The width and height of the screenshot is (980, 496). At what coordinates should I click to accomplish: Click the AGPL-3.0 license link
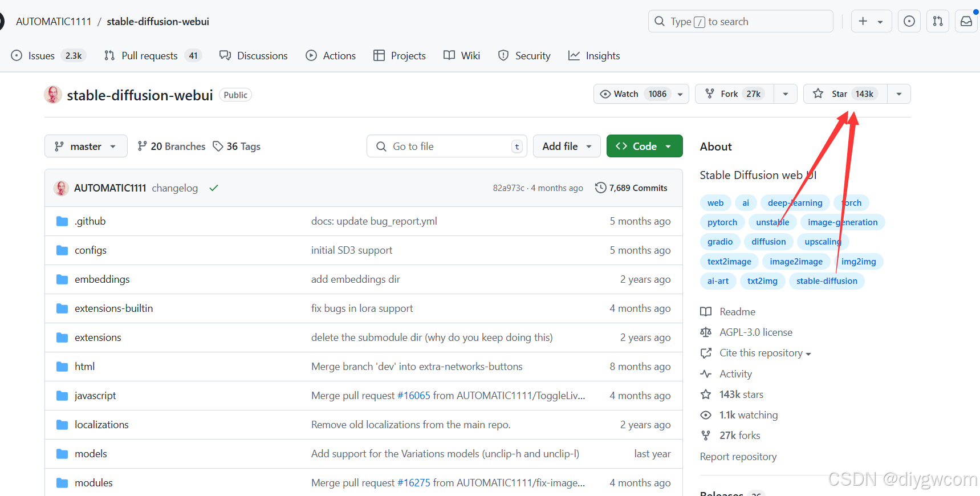tap(756, 332)
